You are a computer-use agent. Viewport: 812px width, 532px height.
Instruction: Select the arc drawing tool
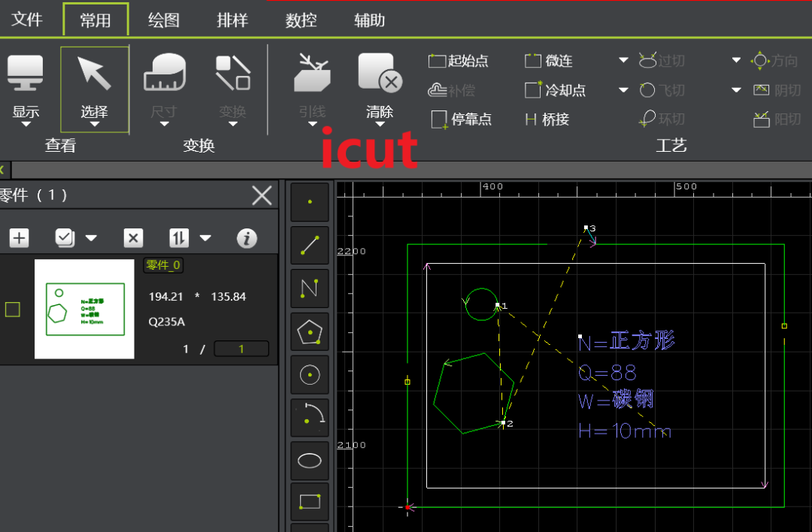coord(310,418)
